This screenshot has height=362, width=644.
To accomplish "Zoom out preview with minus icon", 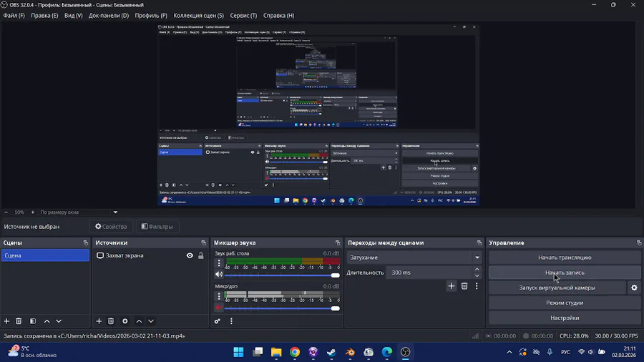I will 6,212.
